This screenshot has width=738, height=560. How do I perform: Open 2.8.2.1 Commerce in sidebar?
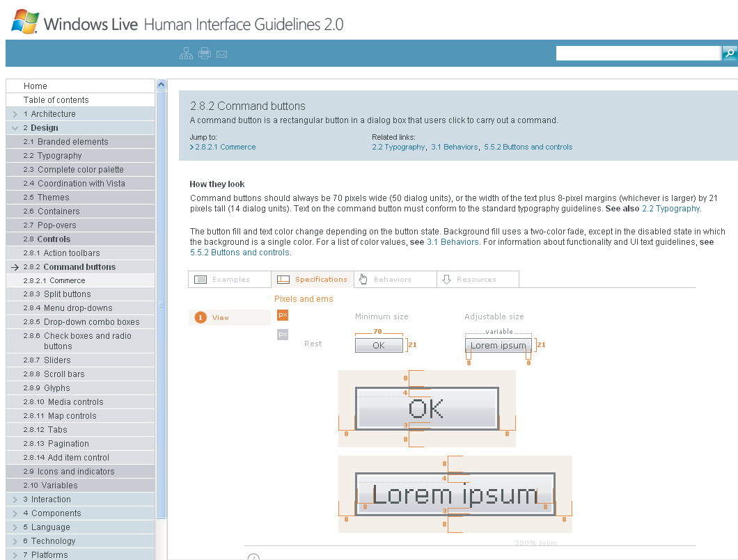[x=81, y=281]
